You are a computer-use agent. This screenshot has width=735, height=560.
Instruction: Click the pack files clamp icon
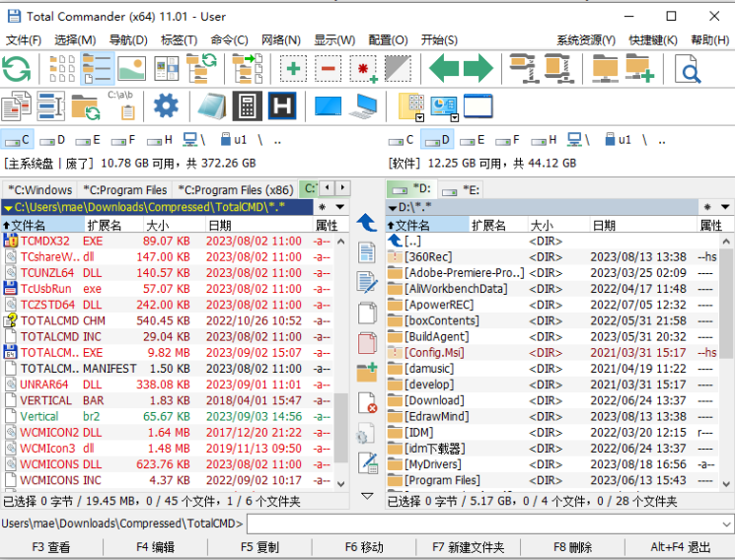(525, 69)
